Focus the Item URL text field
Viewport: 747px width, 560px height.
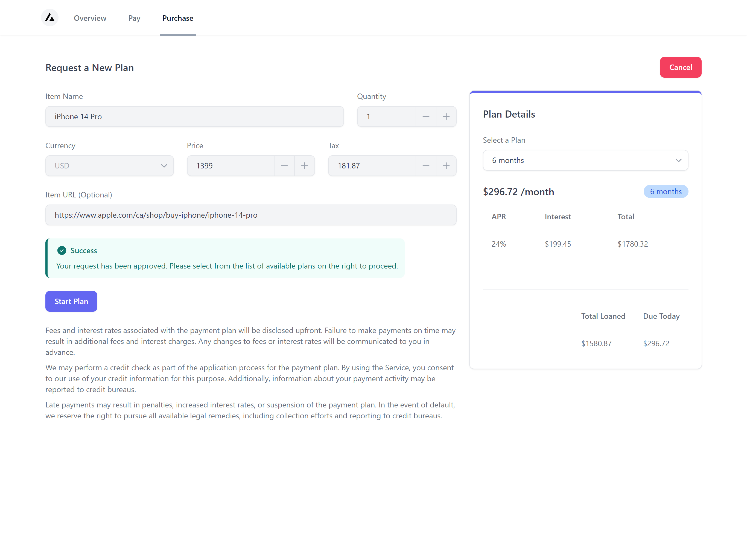(x=250, y=215)
